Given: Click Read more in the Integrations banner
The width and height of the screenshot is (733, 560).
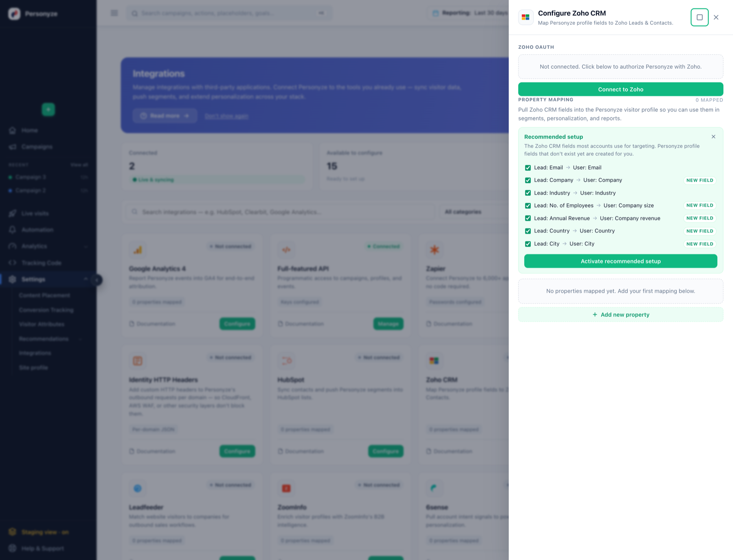Looking at the screenshot, I should pyautogui.click(x=165, y=116).
